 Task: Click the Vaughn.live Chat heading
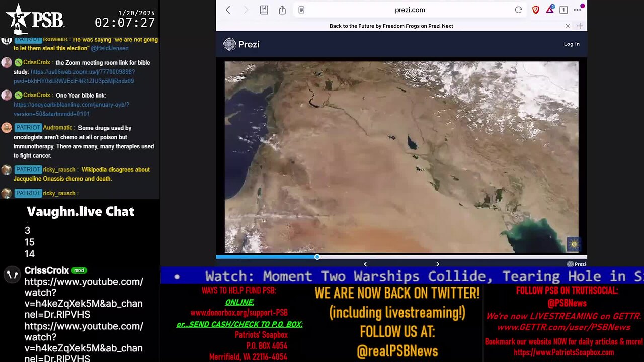click(80, 211)
